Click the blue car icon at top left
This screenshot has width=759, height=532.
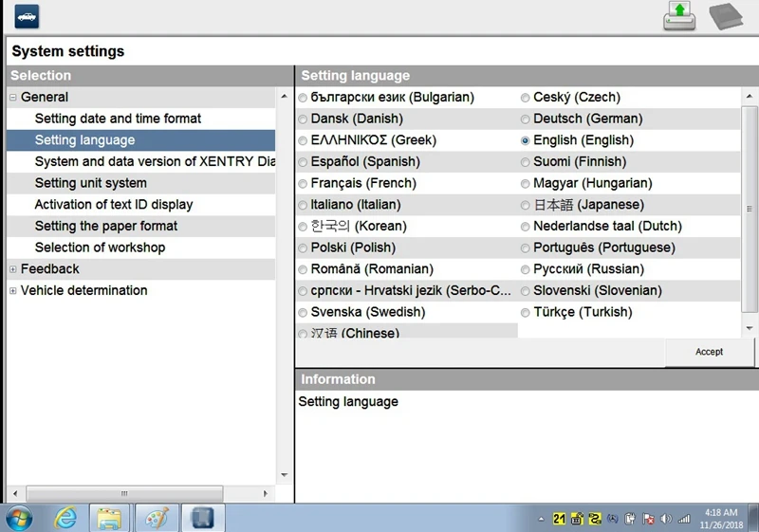click(x=27, y=17)
